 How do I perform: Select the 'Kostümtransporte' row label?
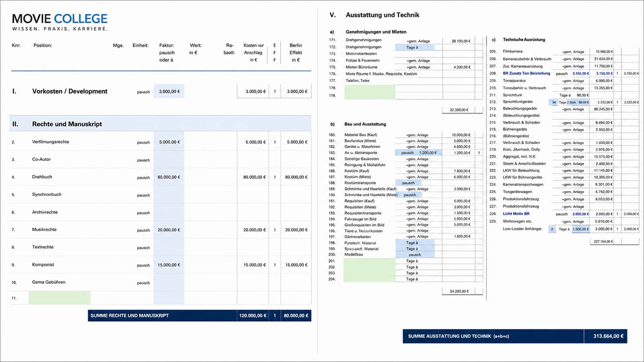coord(360,183)
